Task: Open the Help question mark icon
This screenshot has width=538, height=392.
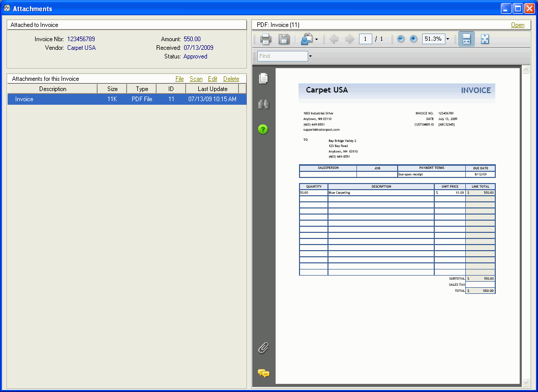Action: click(x=263, y=129)
